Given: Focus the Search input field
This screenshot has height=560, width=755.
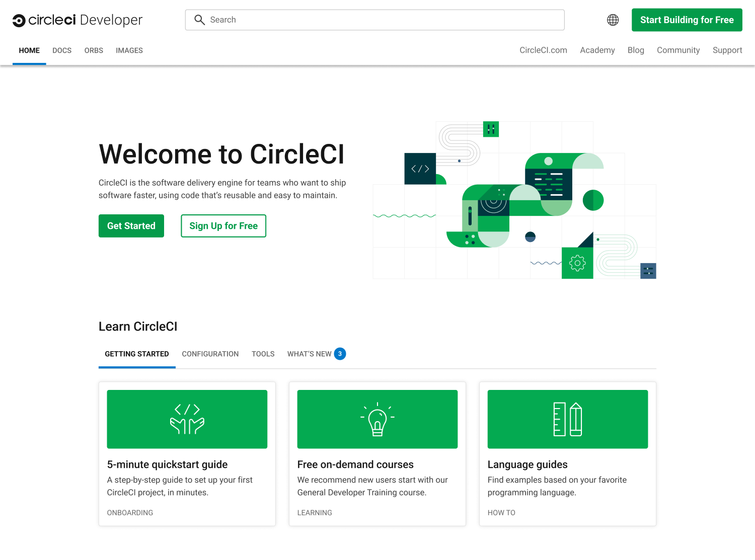Looking at the screenshot, I should click(375, 20).
